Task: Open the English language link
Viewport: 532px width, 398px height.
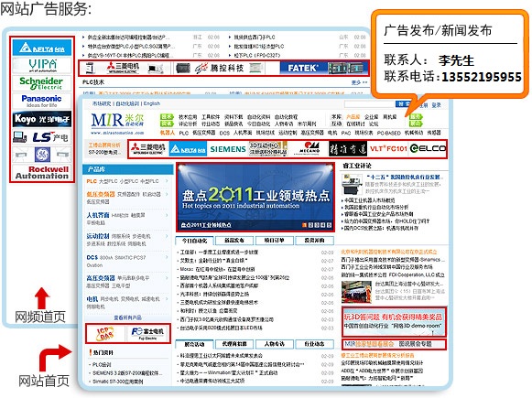Action: click(x=152, y=103)
